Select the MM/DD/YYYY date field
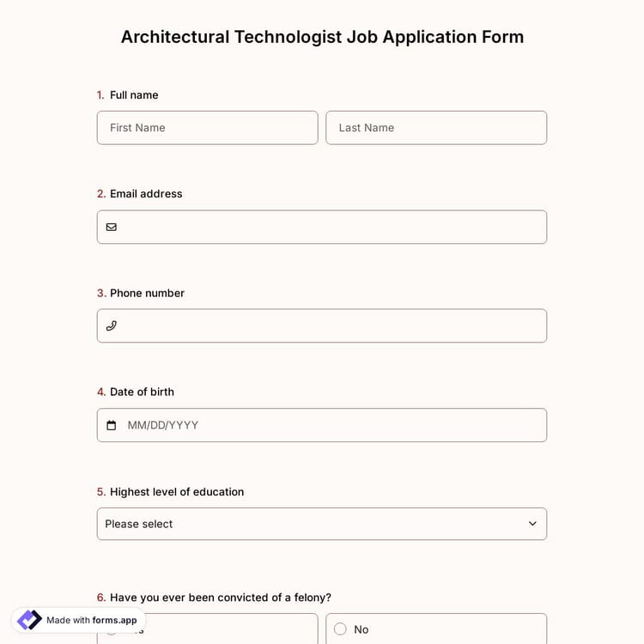Viewport: 644px width, 644px height. point(331,425)
